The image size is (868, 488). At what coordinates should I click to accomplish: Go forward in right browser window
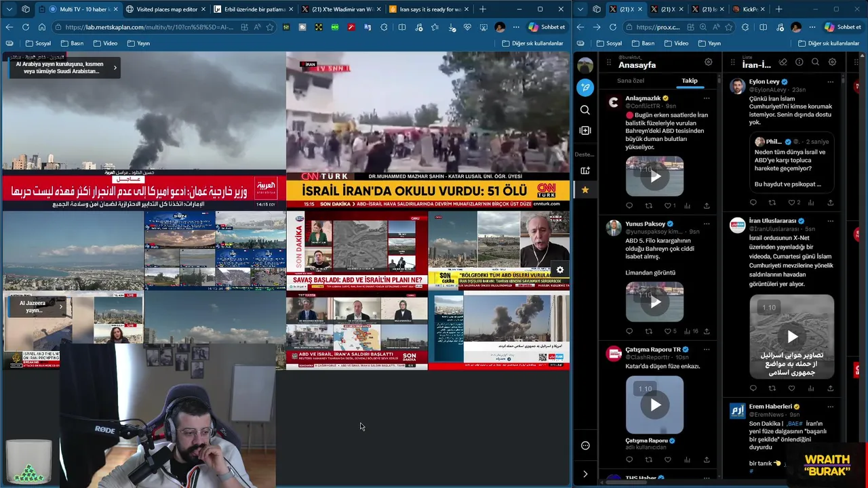pos(596,27)
